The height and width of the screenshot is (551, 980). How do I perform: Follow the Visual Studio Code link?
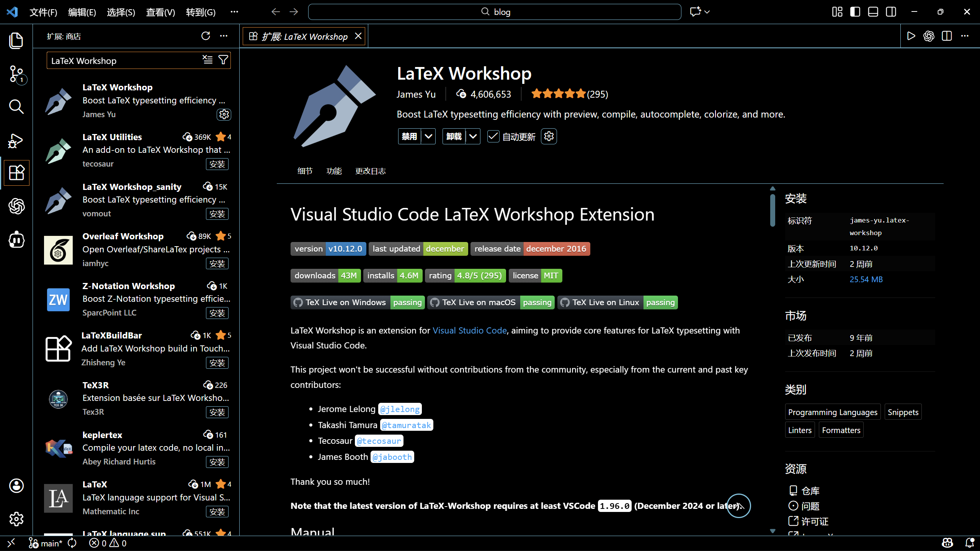(469, 330)
